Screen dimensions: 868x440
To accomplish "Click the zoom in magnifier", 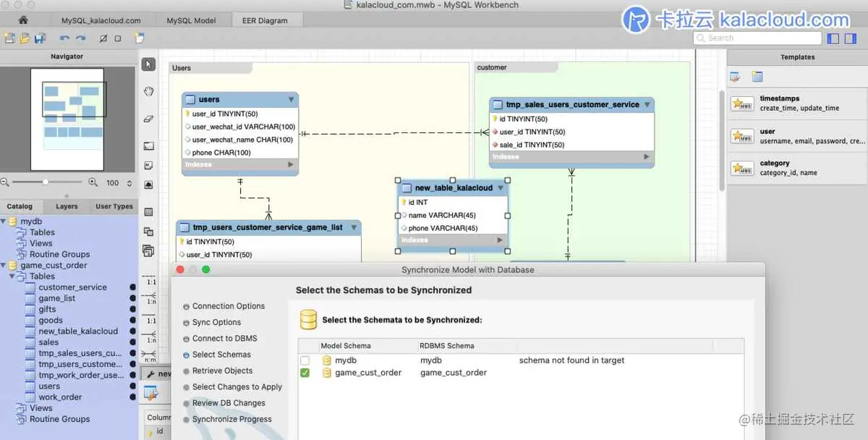I will [93, 182].
